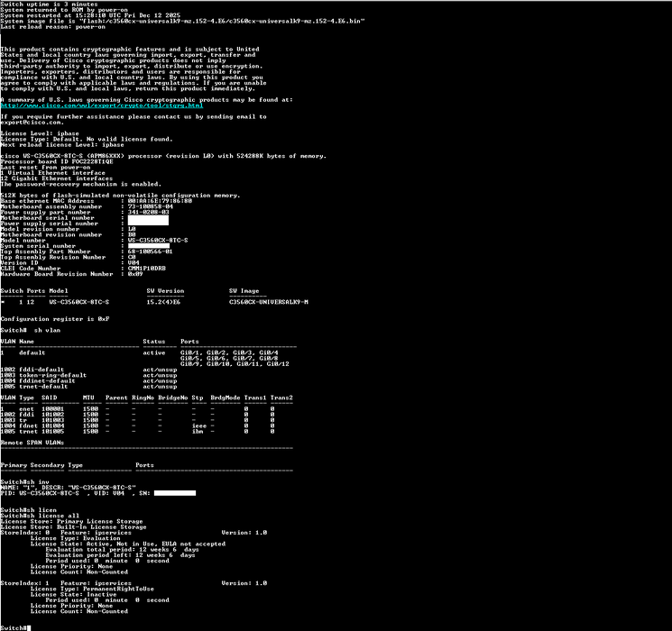Viewport: 672px width, 631px height.
Task: Select CLEI code 'CMM1P10DRB'
Action: click(x=146, y=268)
